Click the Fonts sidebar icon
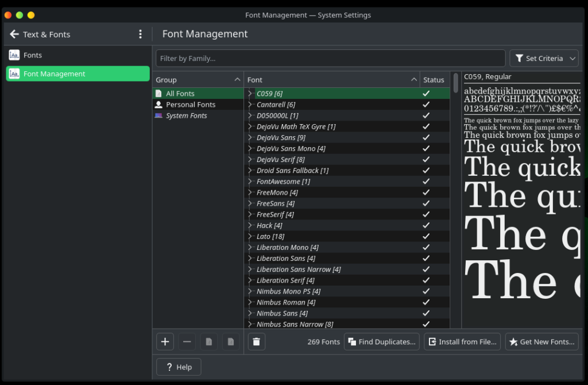Image resolution: width=588 pixels, height=385 pixels. coord(14,55)
